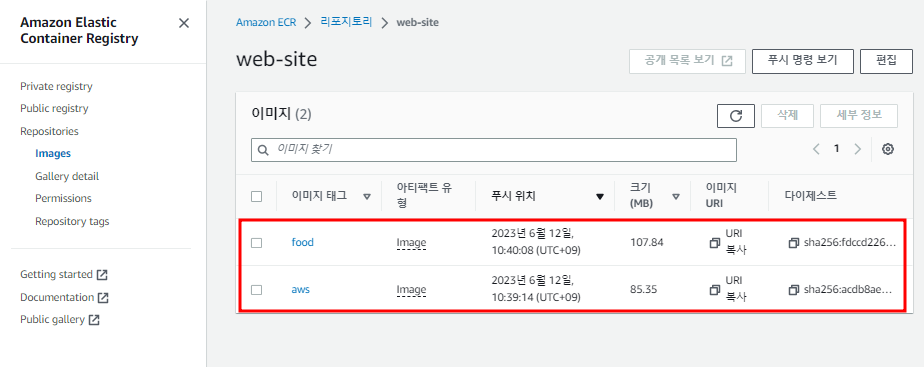This screenshot has width=924, height=367.
Task: Click 세부 정보 button
Action: pos(859,115)
